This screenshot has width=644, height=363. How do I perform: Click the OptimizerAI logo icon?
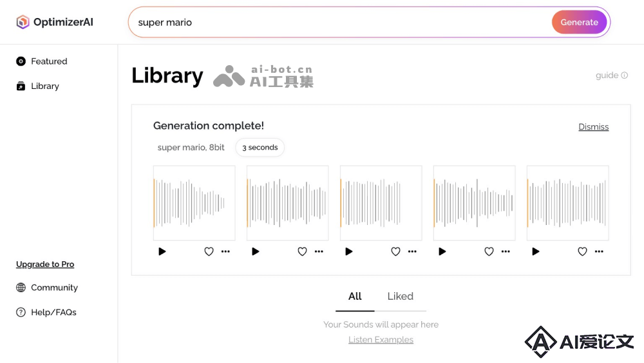[x=23, y=22]
